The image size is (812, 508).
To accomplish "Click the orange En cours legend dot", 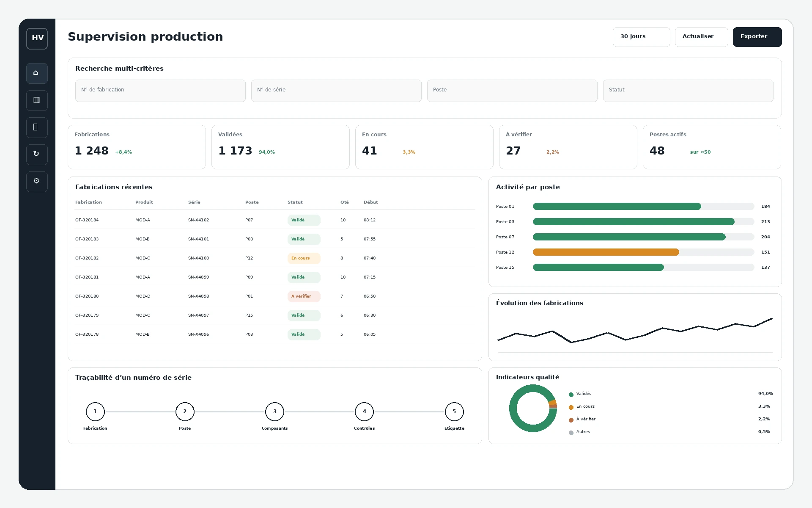I will [x=571, y=407].
